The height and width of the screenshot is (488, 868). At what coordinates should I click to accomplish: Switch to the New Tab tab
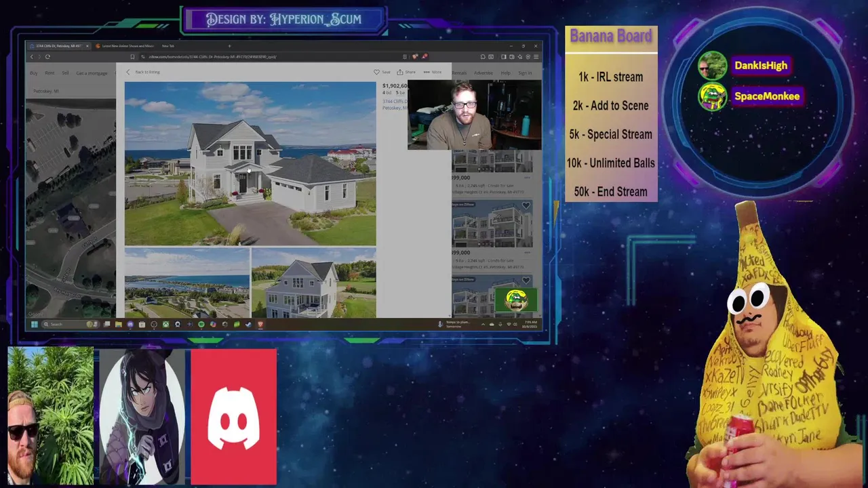pos(168,46)
